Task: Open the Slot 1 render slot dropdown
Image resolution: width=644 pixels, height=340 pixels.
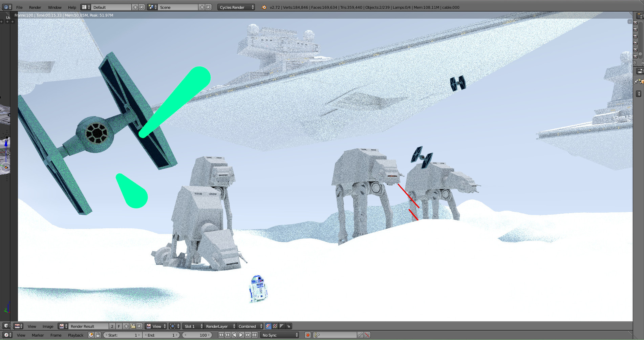Action: point(193,326)
